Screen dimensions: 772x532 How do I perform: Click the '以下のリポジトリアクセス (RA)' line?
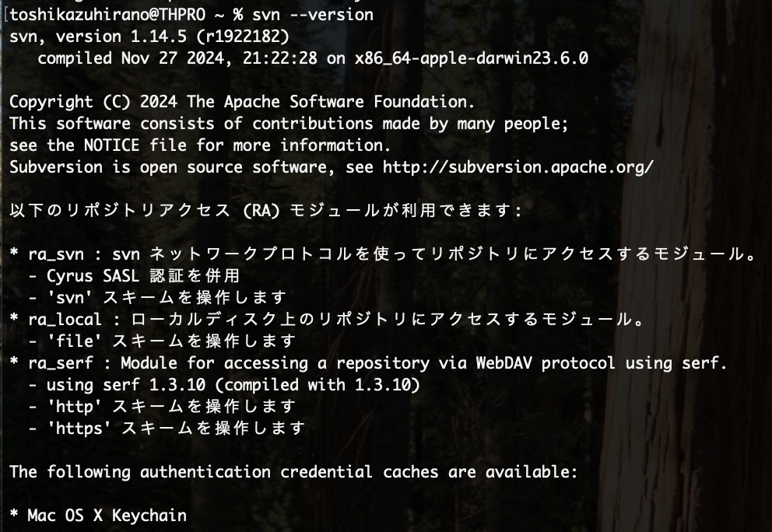click(265, 211)
